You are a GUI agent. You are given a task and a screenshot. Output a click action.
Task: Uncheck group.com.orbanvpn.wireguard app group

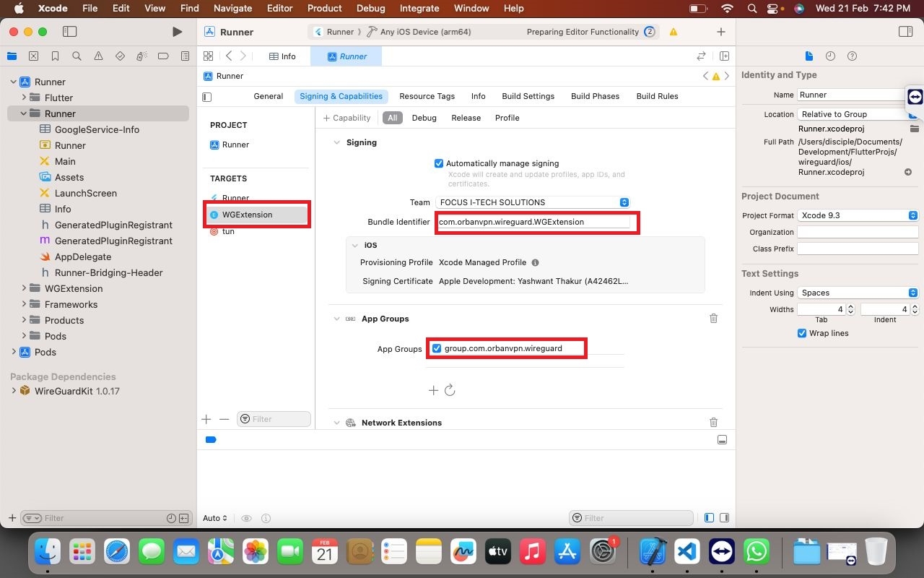[437, 348]
